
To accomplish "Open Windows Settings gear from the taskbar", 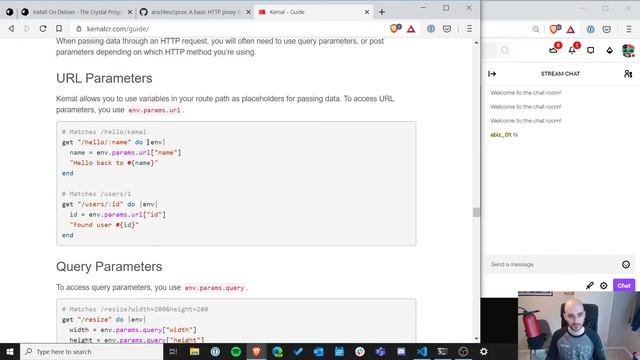I will tap(484, 351).
